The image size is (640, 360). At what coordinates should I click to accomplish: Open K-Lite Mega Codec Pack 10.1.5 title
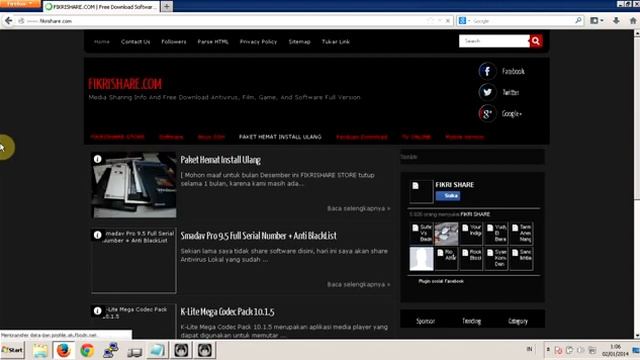(x=227, y=312)
